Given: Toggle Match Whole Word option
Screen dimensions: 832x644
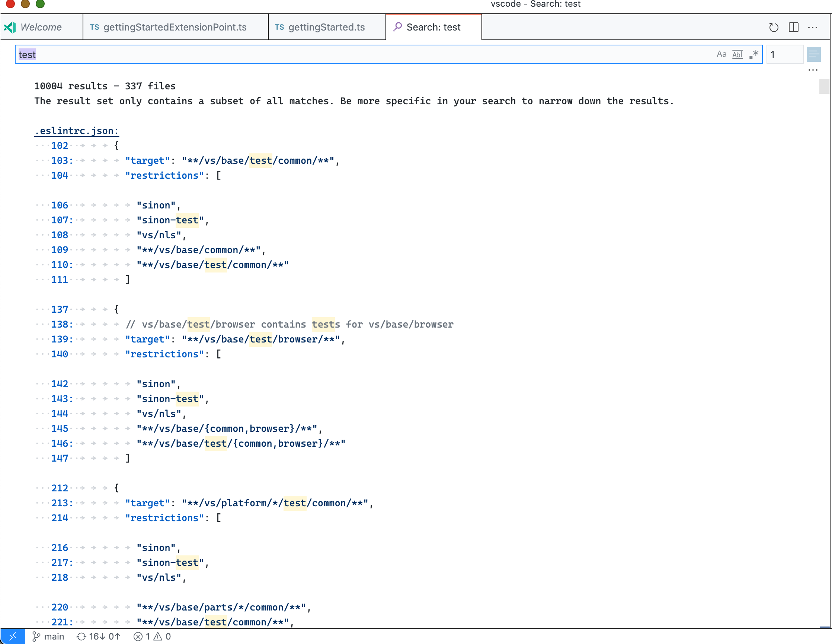Looking at the screenshot, I should [737, 54].
